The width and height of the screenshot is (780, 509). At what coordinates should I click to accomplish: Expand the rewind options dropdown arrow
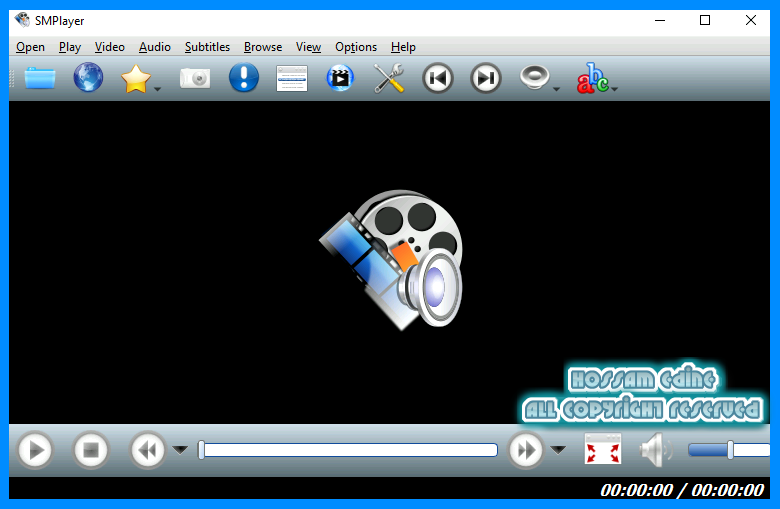point(180,450)
